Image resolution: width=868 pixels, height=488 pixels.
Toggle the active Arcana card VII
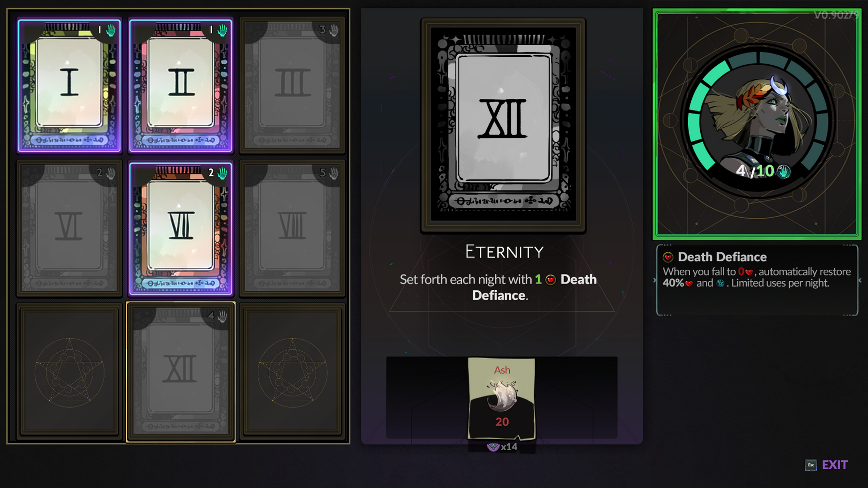181,228
